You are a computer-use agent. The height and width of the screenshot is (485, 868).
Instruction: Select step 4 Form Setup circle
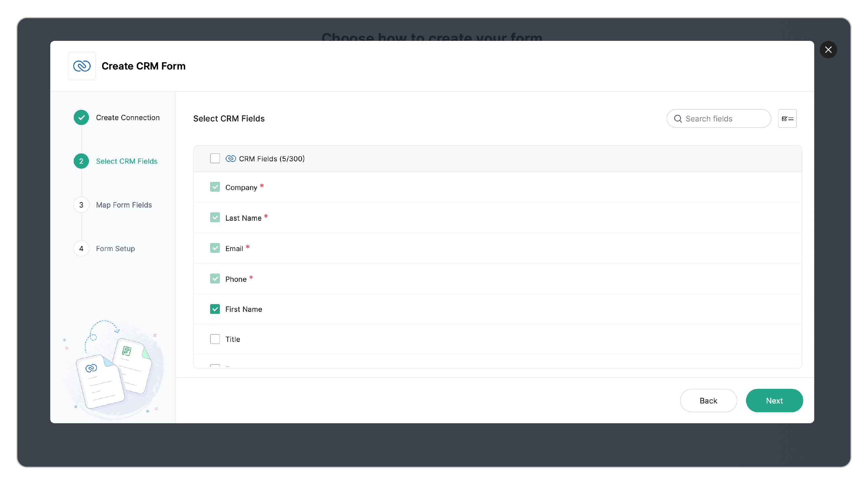point(81,248)
